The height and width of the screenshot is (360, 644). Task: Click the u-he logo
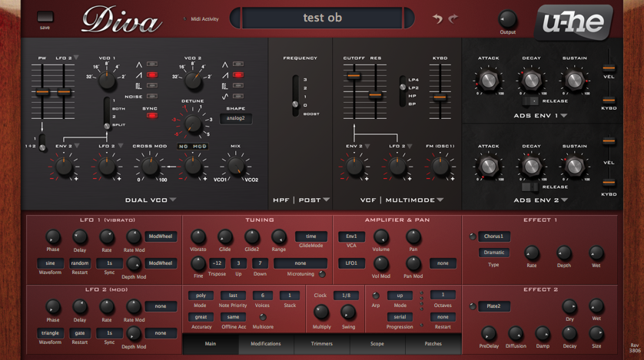[574, 22]
